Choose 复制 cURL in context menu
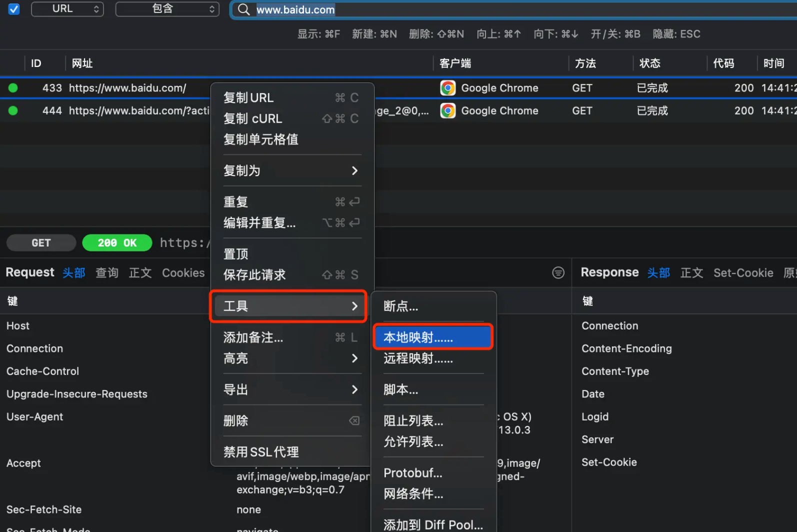Viewport: 797px width, 532px height. click(292, 118)
